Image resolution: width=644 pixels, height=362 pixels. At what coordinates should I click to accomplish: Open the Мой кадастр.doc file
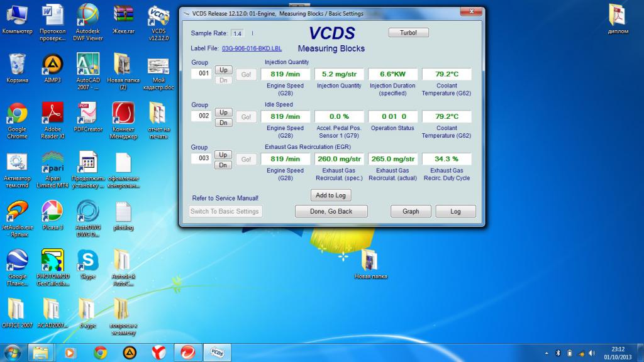click(x=158, y=74)
